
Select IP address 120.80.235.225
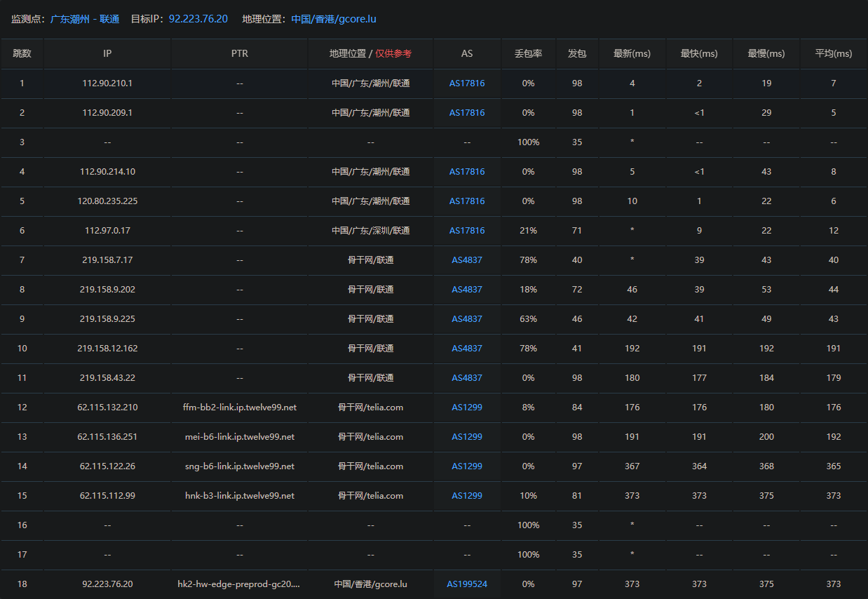click(x=107, y=201)
